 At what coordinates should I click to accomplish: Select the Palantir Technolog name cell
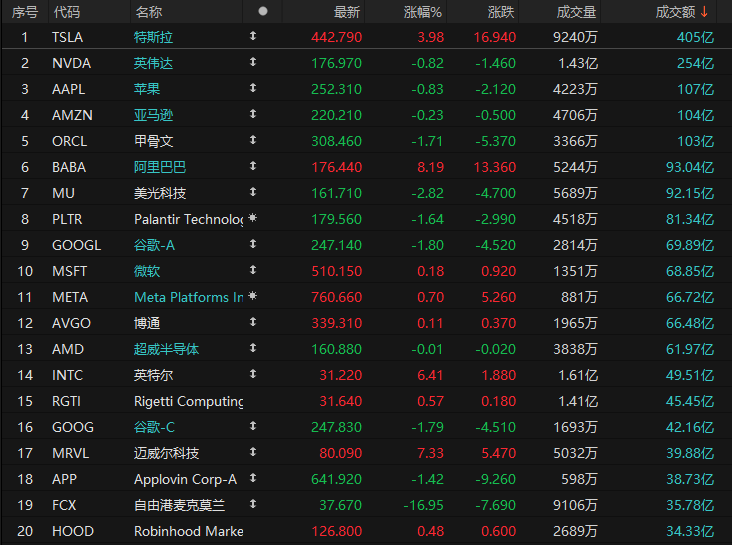(189, 219)
